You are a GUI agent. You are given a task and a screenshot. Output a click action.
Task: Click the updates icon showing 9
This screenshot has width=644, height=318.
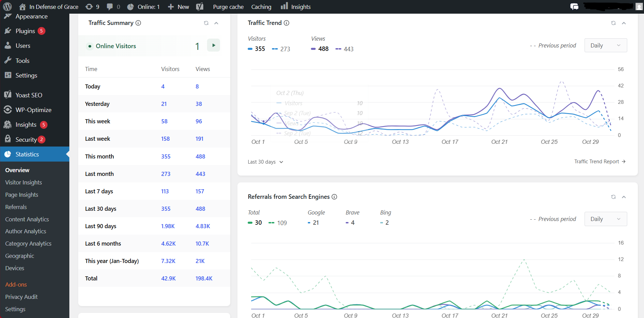coord(89,6)
